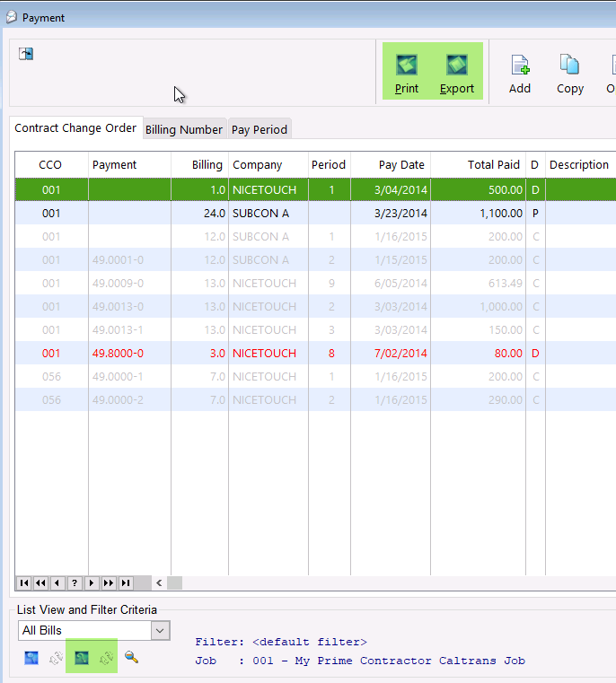Select the red payment 49.8000-0 row
The width and height of the screenshot is (616, 683).
315,354
